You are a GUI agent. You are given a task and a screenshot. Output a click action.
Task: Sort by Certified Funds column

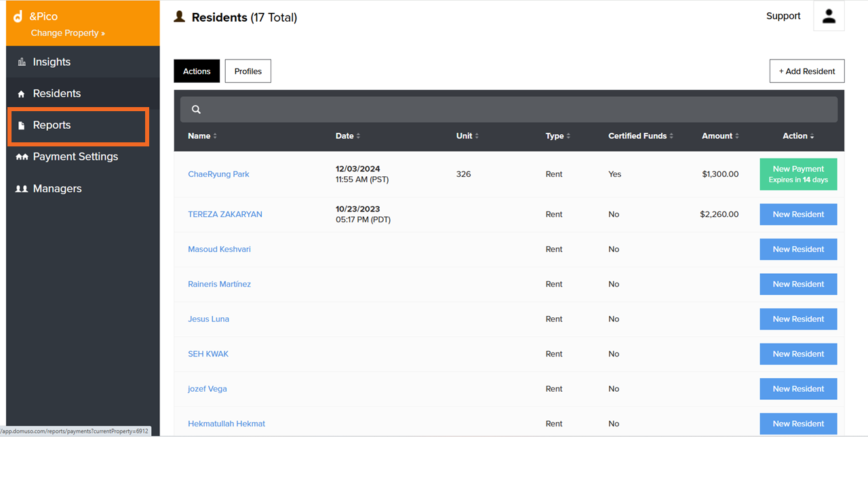pos(640,136)
